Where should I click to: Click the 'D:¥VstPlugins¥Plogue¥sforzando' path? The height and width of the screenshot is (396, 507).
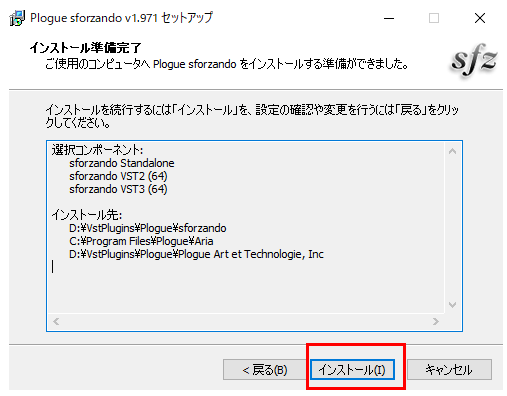148,228
